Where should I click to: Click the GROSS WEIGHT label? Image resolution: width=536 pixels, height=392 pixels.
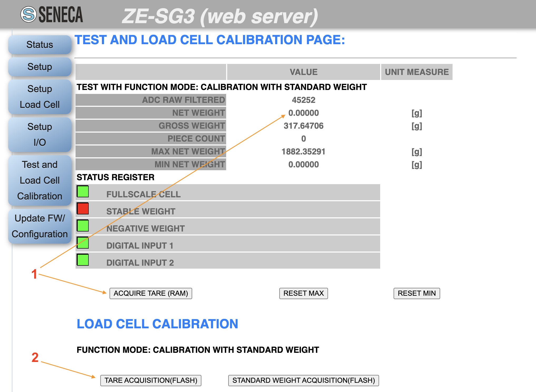tap(192, 126)
